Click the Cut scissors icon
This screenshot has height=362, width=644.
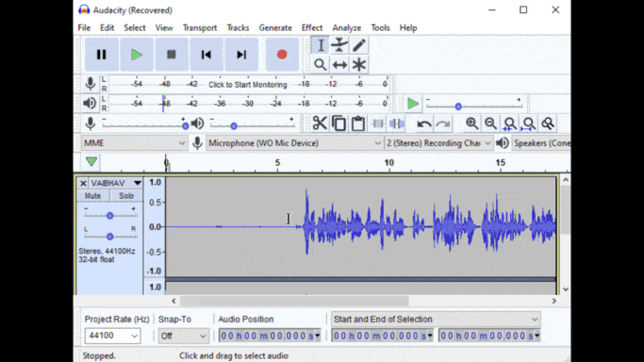click(320, 123)
